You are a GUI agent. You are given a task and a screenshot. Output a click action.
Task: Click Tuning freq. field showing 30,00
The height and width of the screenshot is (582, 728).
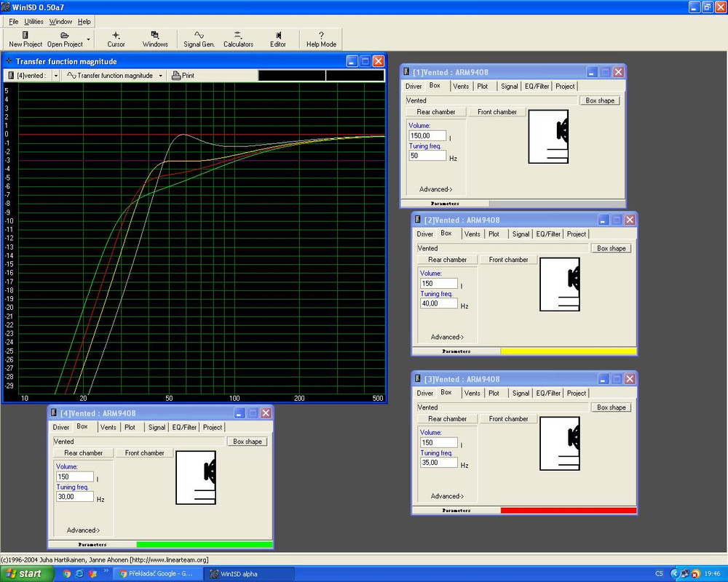(x=75, y=497)
